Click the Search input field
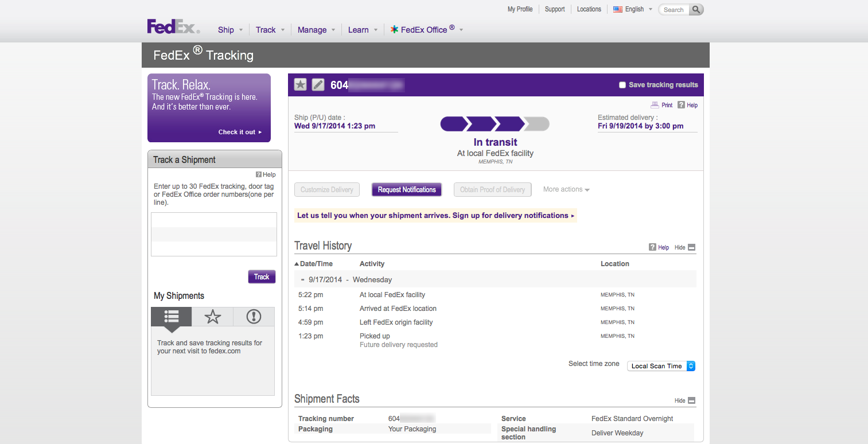 [x=674, y=10]
